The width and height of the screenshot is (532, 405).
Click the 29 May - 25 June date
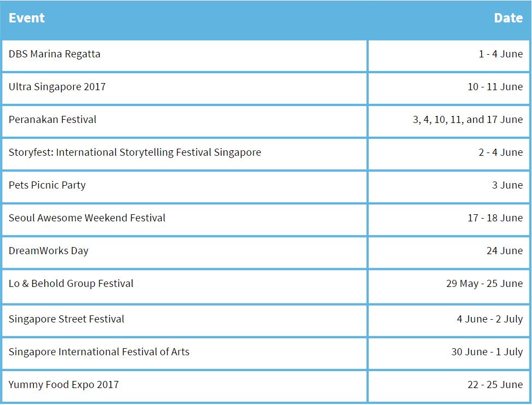click(x=484, y=284)
